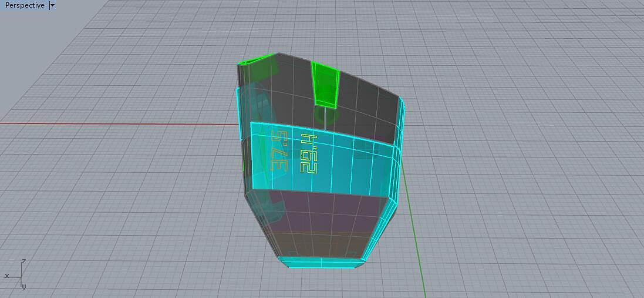Image resolution: width=644 pixels, height=298 pixels.
Task: Select the green scroll wheel piece on top
Action: (x=325, y=85)
